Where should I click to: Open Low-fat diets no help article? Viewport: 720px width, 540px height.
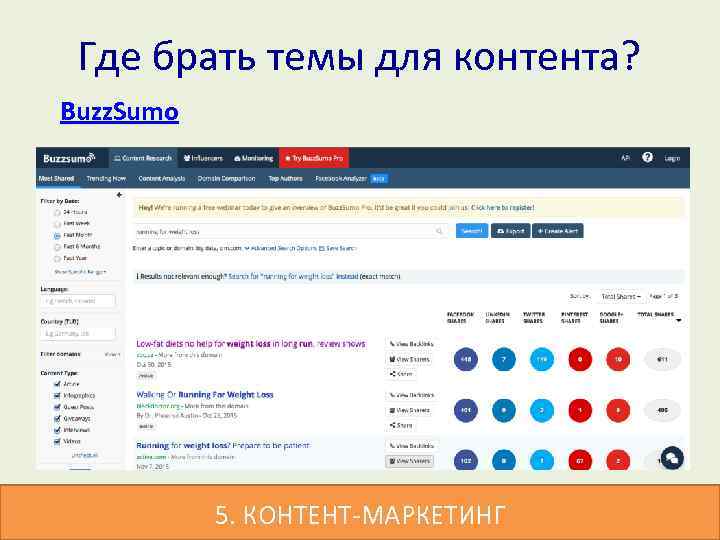tap(251, 343)
